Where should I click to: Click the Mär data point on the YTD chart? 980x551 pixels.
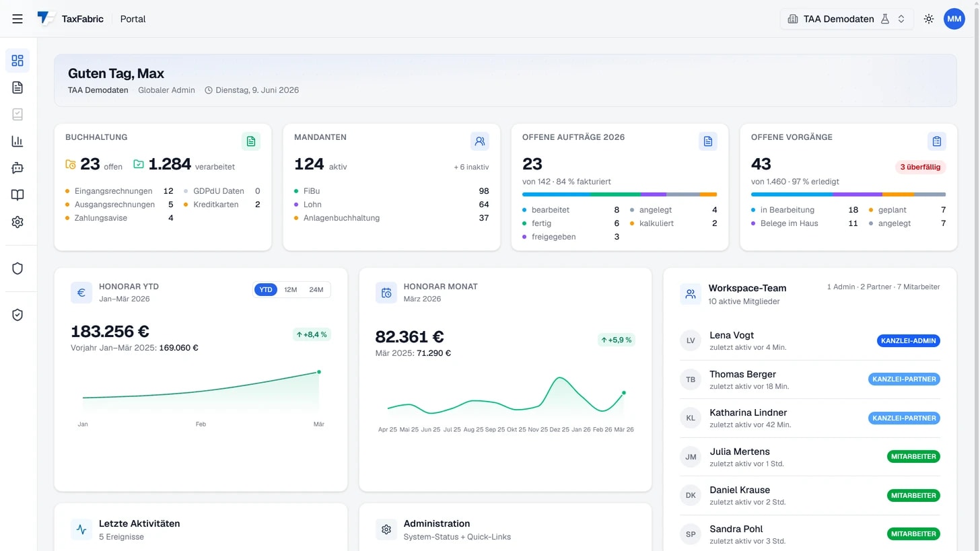click(x=319, y=371)
